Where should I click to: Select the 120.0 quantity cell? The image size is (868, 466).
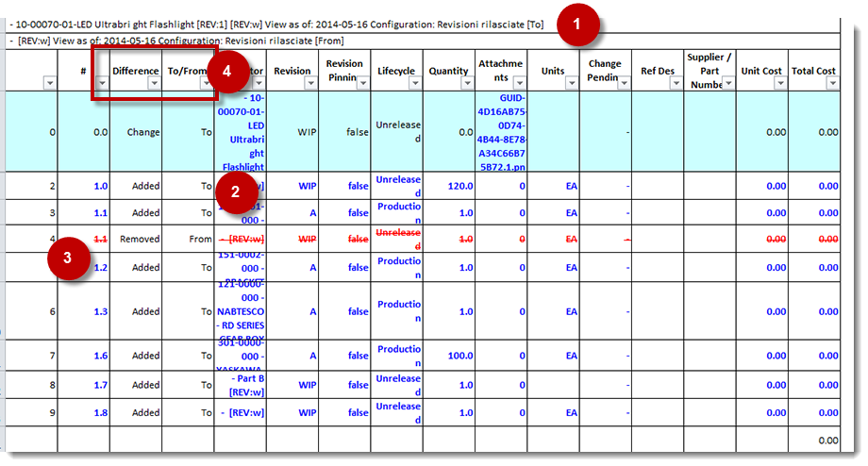point(449,186)
